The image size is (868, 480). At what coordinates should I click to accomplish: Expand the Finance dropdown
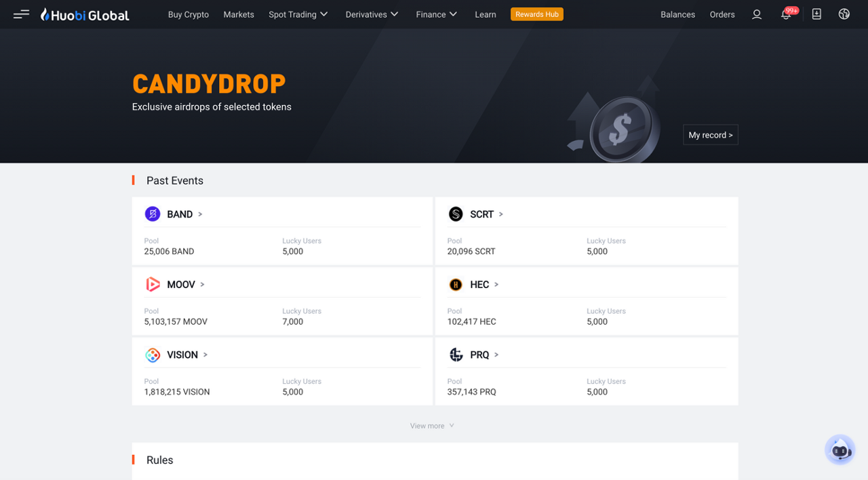coord(437,14)
